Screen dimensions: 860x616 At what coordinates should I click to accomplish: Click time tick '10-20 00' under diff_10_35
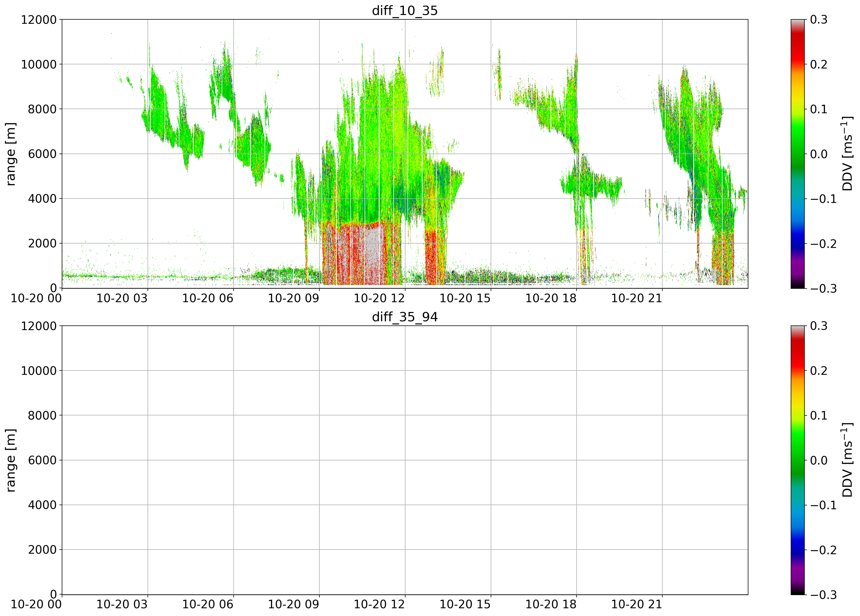(x=36, y=299)
